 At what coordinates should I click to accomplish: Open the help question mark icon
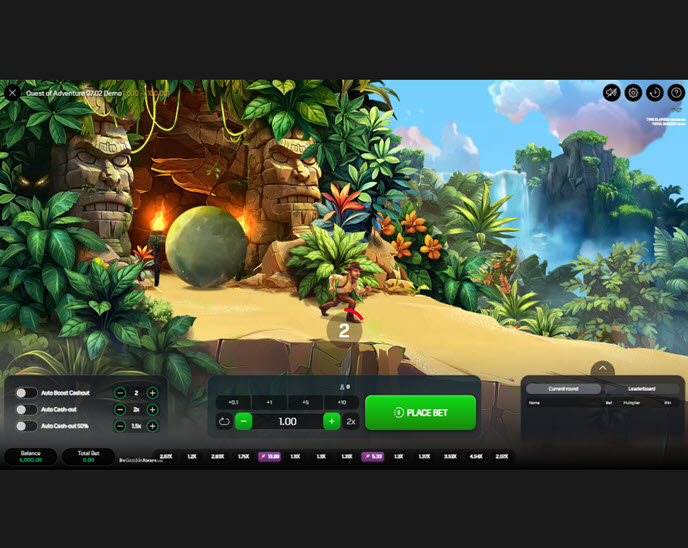676,92
